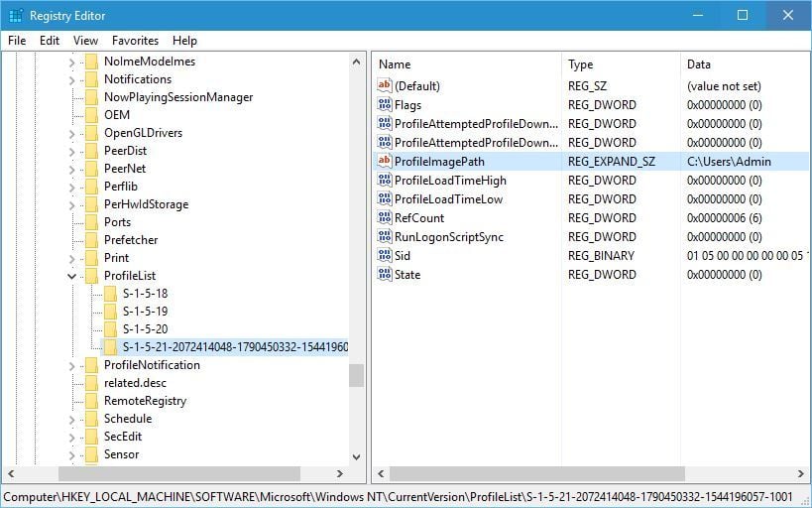812x508 pixels.
Task: Collapse the ProfileList key
Action: pos(72,276)
